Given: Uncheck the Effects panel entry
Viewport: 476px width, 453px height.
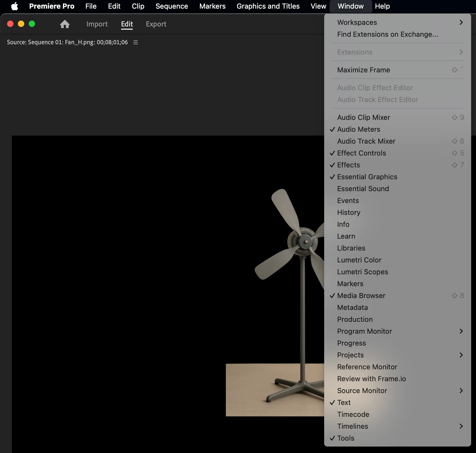Looking at the screenshot, I should coord(398,165).
